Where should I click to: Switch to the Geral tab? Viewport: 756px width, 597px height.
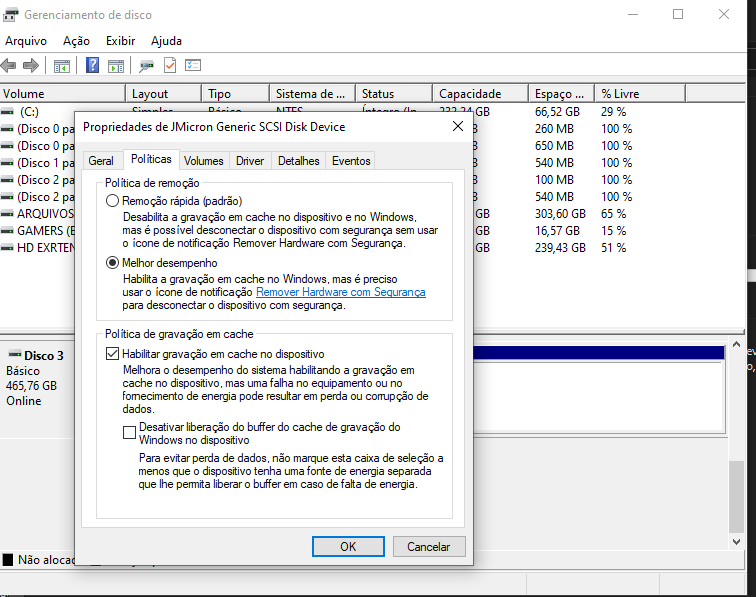pyautogui.click(x=101, y=161)
